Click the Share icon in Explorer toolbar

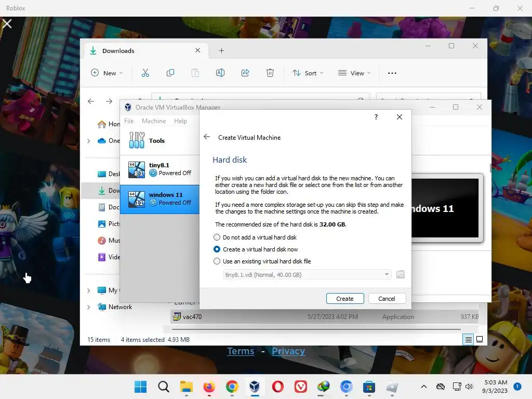pyautogui.click(x=245, y=73)
